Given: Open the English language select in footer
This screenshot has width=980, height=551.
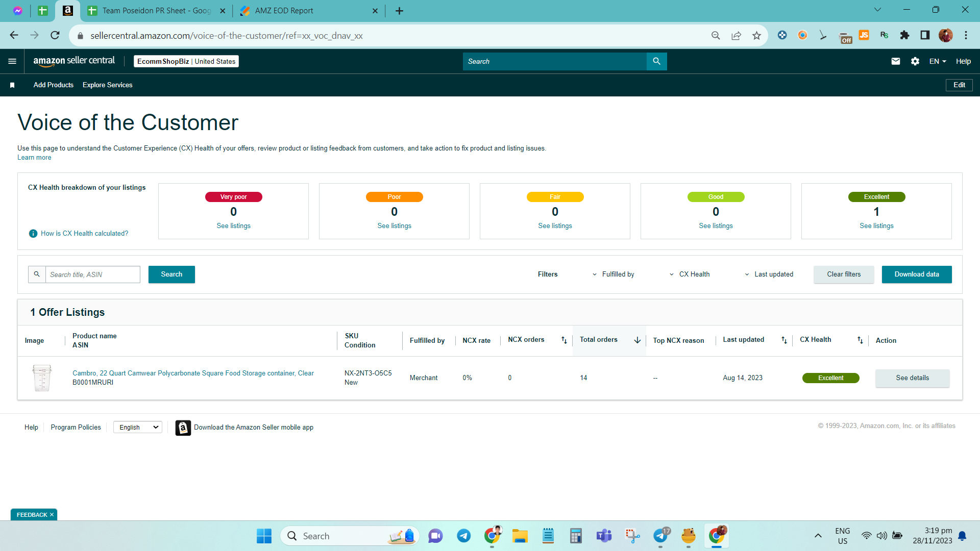Looking at the screenshot, I should pyautogui.click(x=138, y=428).
